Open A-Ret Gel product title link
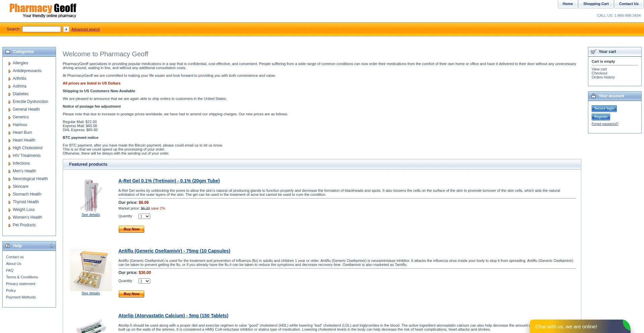Viewport: 644px width, 333px height. [x=169, y=181]
